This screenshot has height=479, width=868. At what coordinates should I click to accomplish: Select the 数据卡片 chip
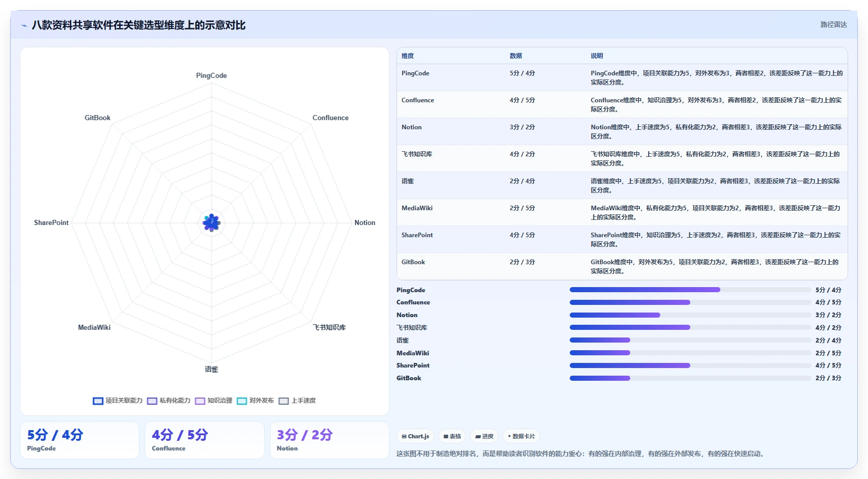(521, 436)
